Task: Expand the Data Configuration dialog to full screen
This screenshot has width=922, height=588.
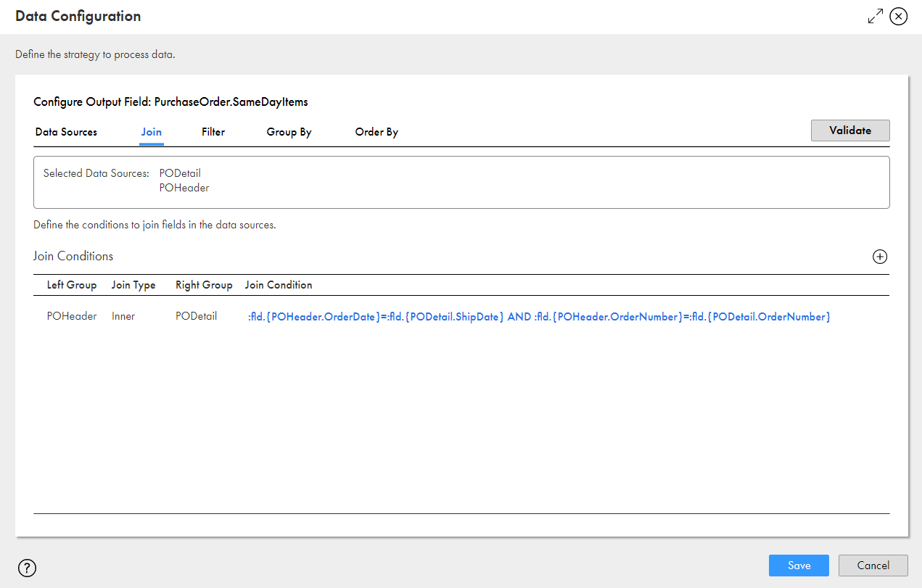Action: click(x=876, y=16)
